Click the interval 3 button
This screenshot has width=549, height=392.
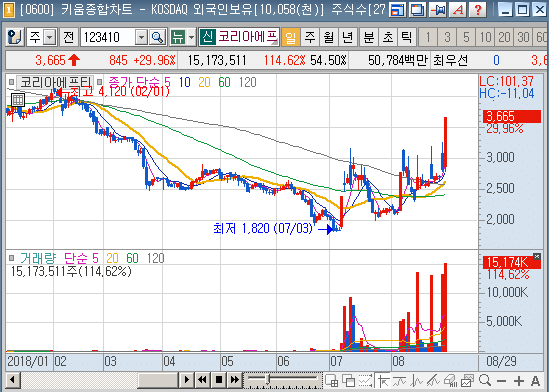coord(447,37)
